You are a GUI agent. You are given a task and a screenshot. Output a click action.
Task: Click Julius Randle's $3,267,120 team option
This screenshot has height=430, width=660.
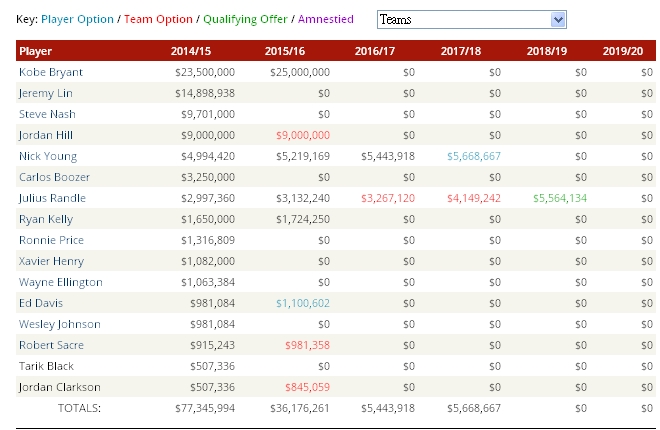tap(388, 198)
